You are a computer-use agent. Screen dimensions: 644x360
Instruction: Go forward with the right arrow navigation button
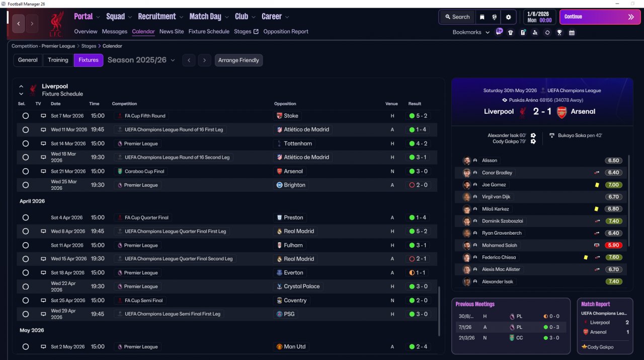32,24
